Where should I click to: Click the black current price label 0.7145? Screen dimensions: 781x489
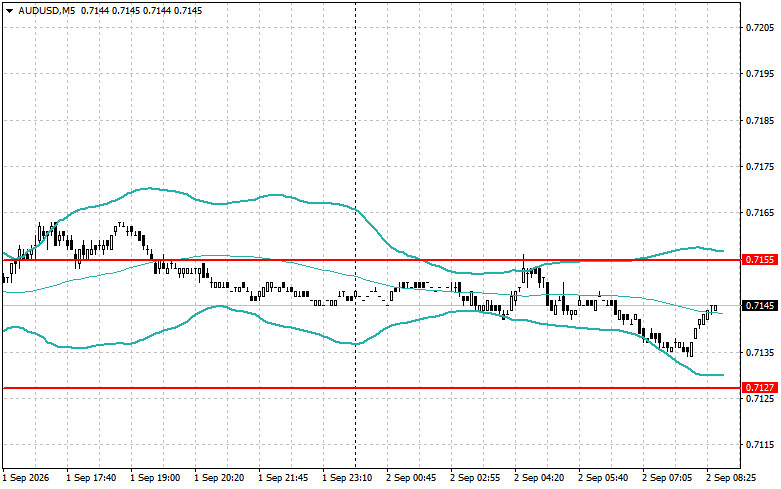tap(760, 305)
